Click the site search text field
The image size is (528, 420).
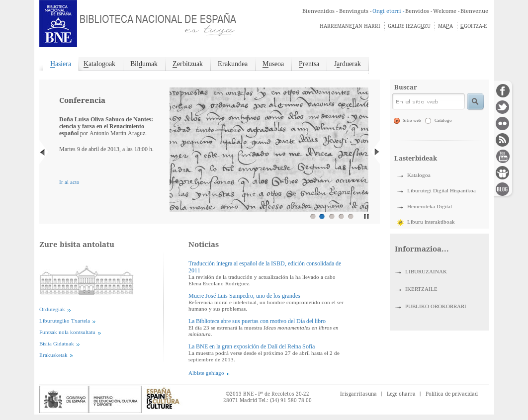click(x=429, y=101)
